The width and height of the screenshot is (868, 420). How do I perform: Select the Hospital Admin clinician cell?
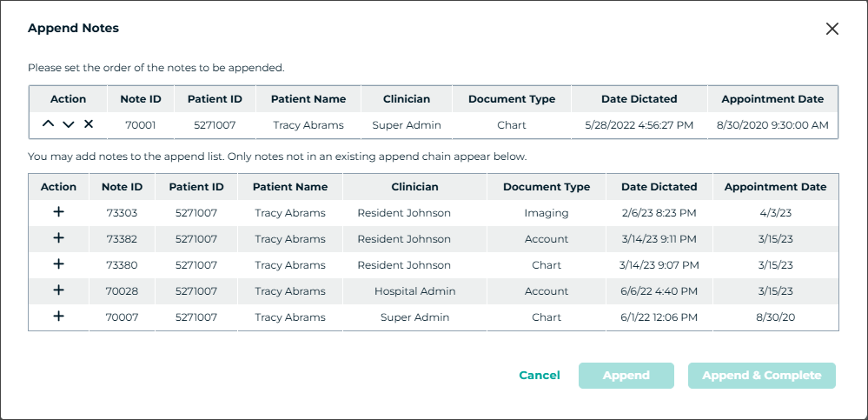414,290
